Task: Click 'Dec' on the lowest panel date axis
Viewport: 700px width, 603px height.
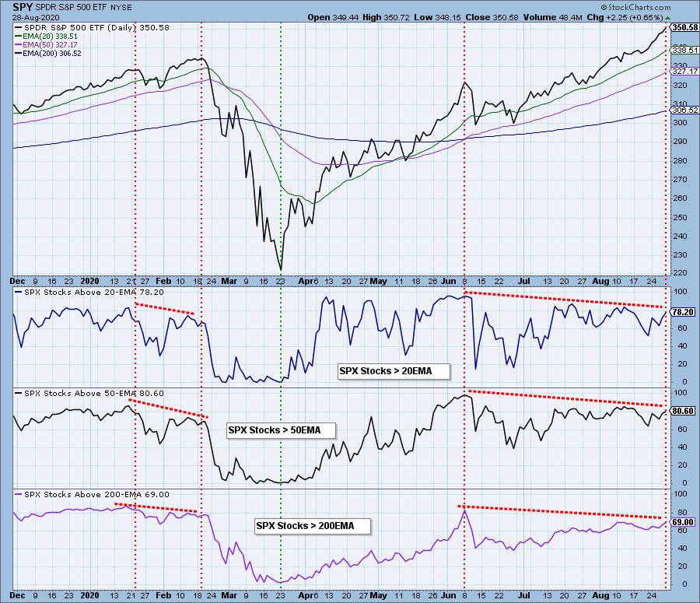Action: click(x=17, y=595)
